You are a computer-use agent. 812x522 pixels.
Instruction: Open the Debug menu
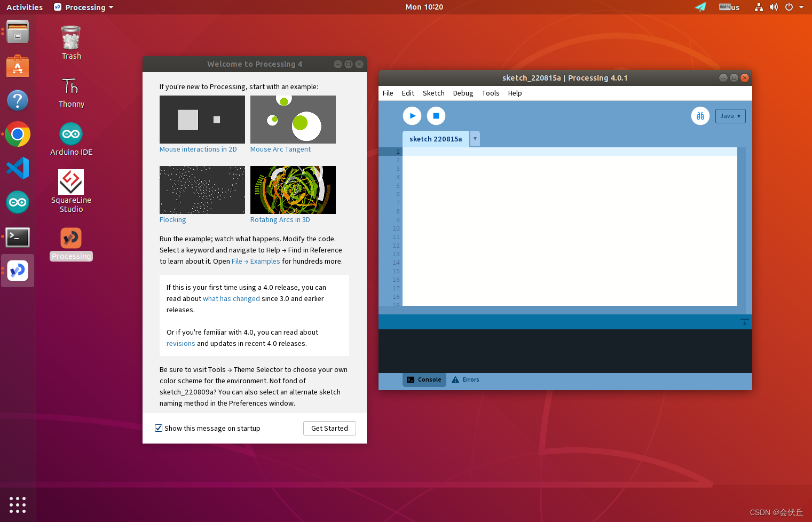tap(463, 93)
